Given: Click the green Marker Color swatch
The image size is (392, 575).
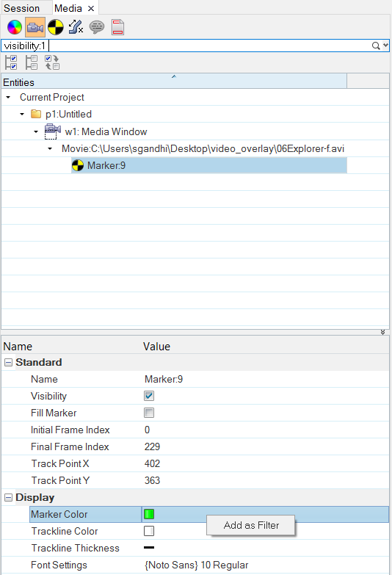Looking at the screenshot, I should click(x=149, y=514).
